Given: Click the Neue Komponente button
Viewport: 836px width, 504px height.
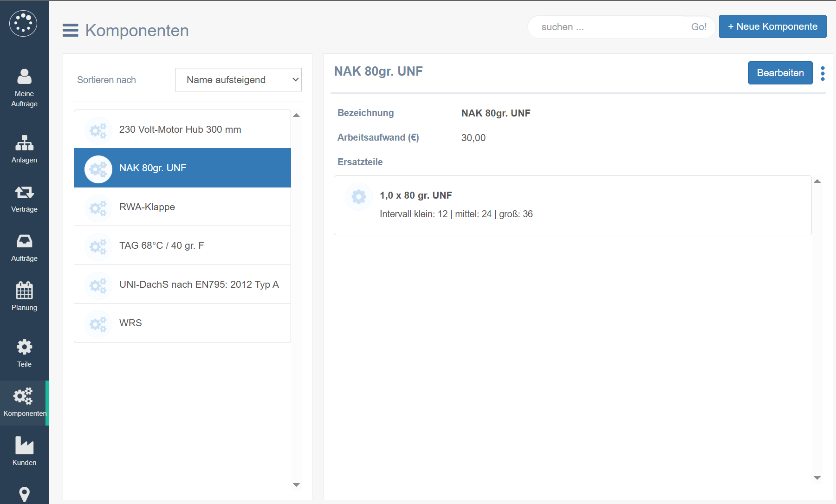Looking at the screenshot, I should coord(772,26).
